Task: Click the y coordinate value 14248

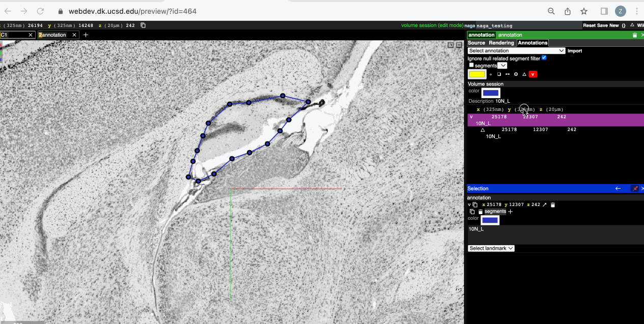Action: (x=86, y=25)
